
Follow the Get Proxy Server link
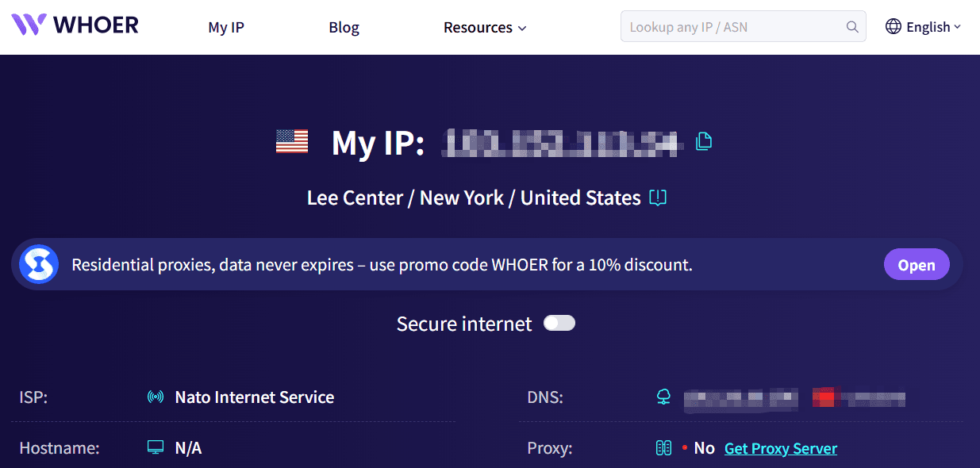(781, 448)
